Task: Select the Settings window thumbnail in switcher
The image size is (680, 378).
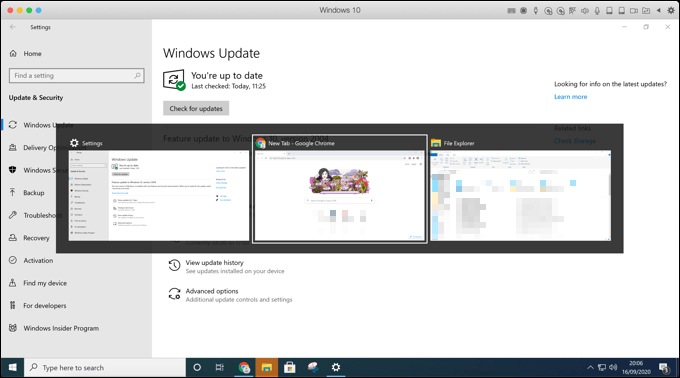Action: tap(159, 195)
